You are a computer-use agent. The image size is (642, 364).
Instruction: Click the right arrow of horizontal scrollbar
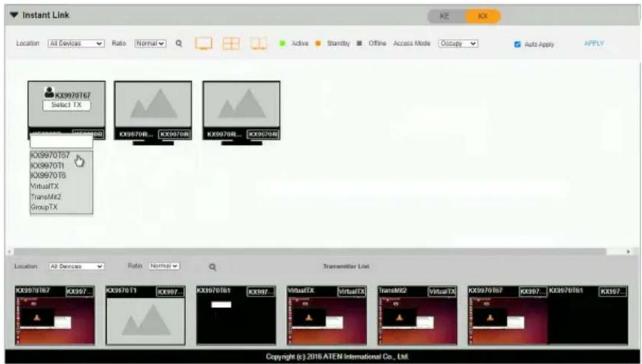tap(629, 251)
